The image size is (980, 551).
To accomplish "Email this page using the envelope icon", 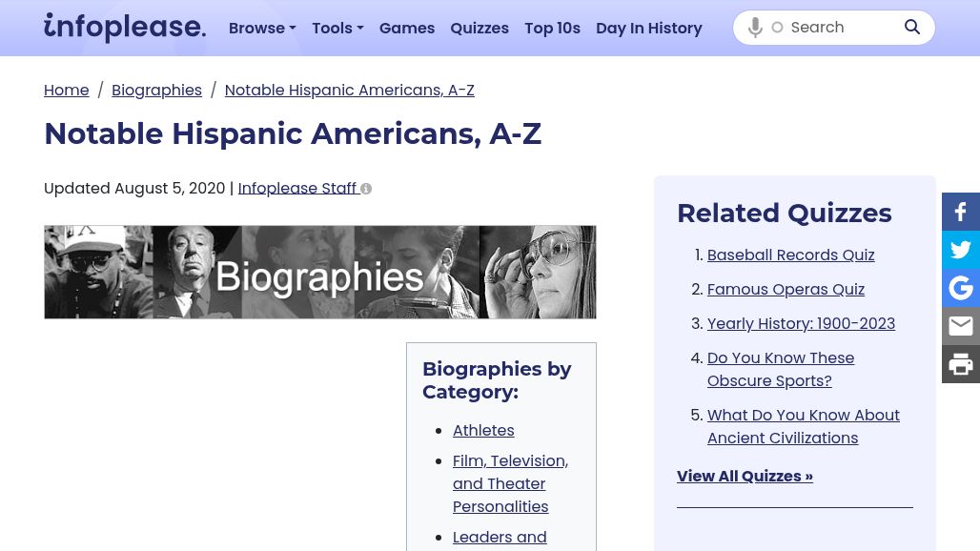I will 960,326.
